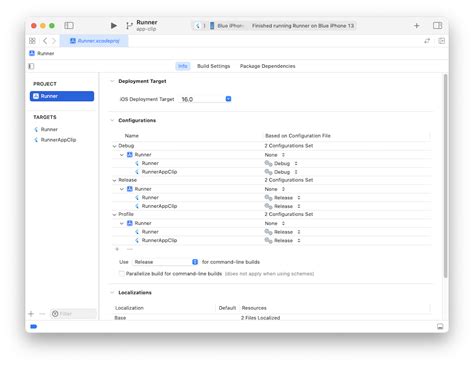Click the Based on Configuration File column header

click(x=298, y=136)
